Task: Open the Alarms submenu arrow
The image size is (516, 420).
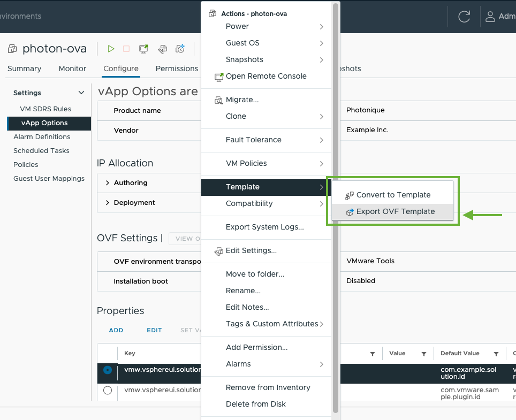Action: point(322,364)
